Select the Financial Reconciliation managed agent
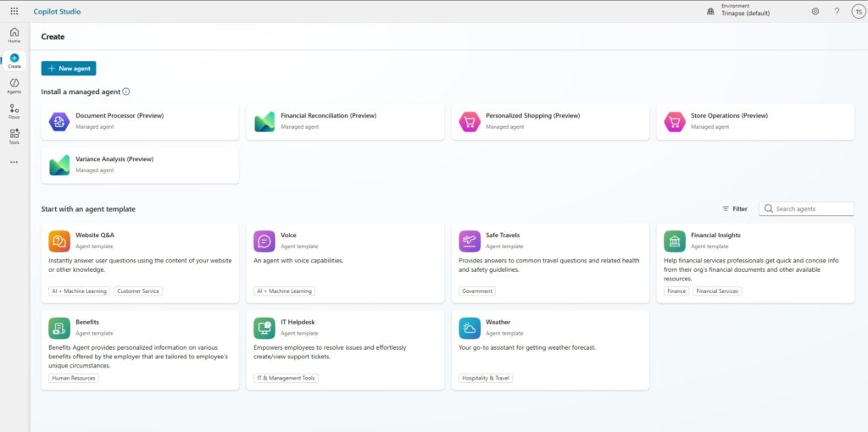 345,121
